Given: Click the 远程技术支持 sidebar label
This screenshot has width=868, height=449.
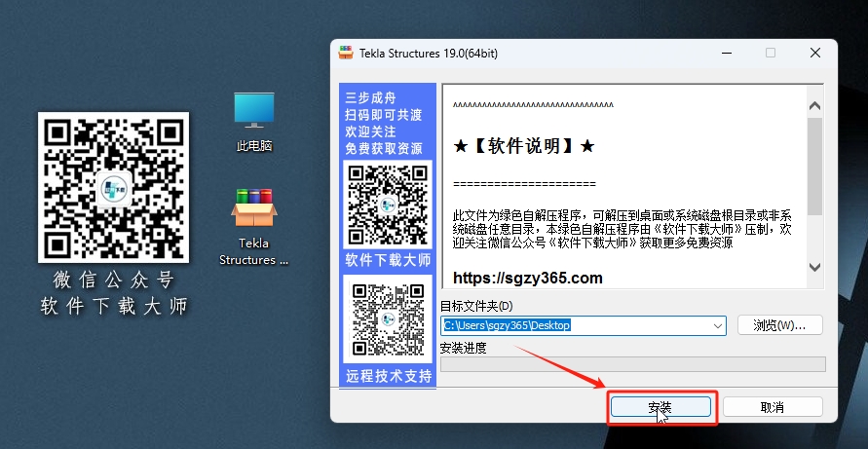Looking at the screenshot, I should pos(389,377).
